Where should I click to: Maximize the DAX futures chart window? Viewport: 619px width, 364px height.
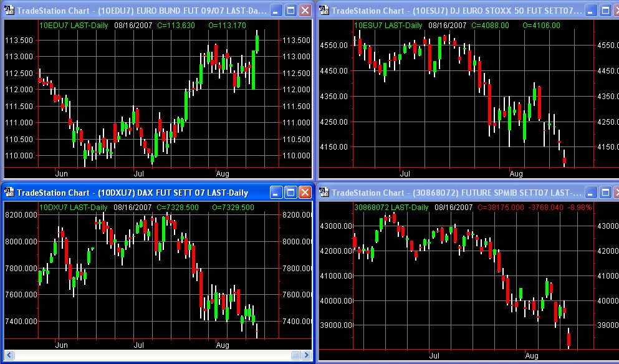[x=290, y=193]
